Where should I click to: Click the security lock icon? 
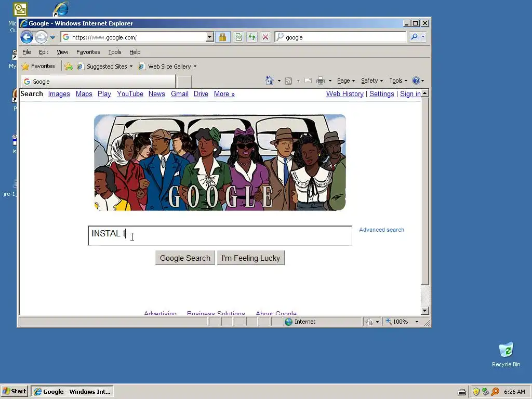point(222,37)
